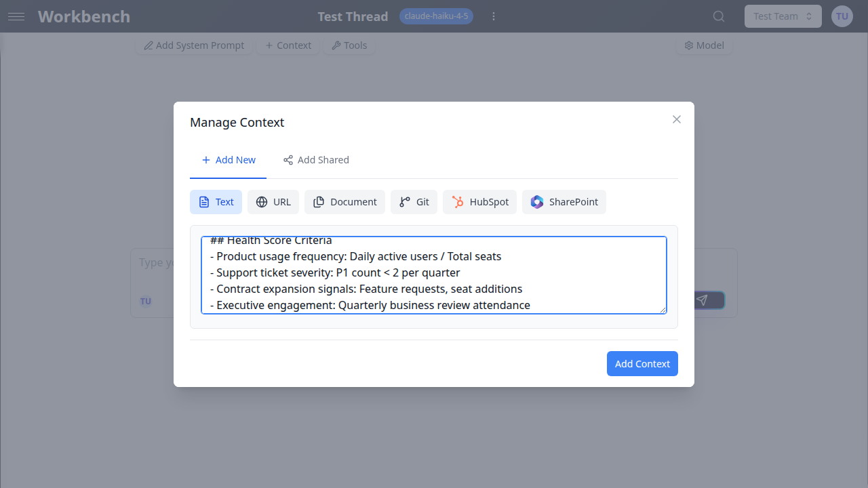Select the Add New tab
The height and width of the screenshot is (488, 868).
[228, 160]
